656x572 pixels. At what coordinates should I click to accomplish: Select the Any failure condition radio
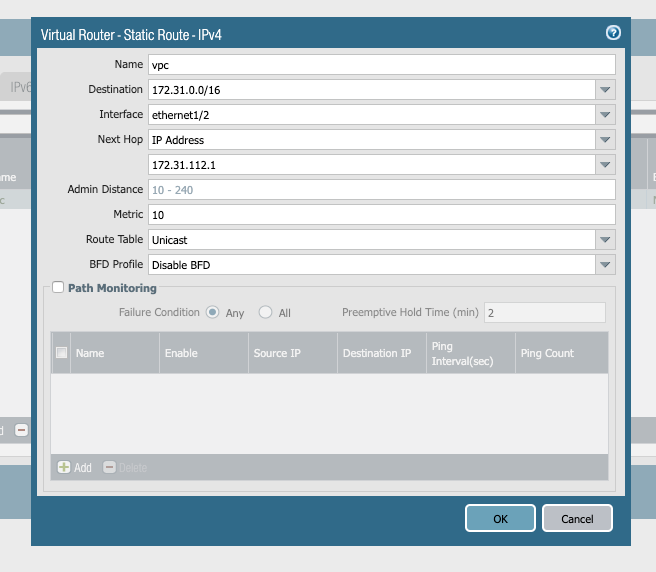point(213,312)
